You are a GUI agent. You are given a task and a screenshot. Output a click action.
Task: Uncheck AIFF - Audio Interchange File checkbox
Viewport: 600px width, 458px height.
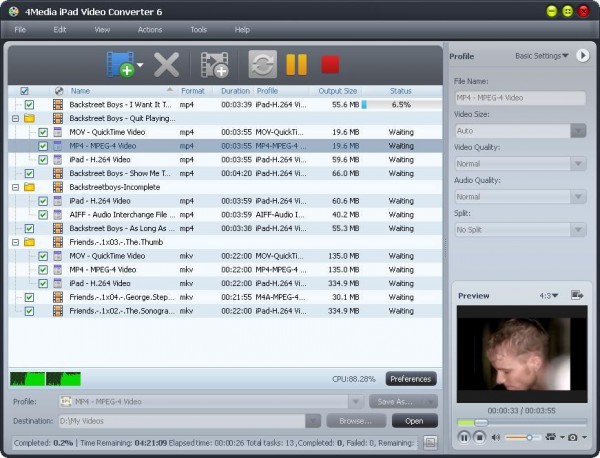point(43,214)
